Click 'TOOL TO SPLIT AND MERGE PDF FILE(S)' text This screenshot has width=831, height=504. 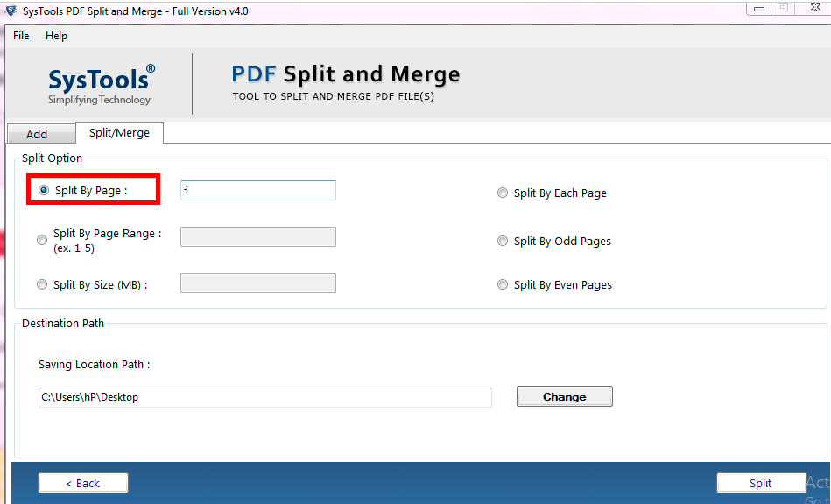click(334, 97)
